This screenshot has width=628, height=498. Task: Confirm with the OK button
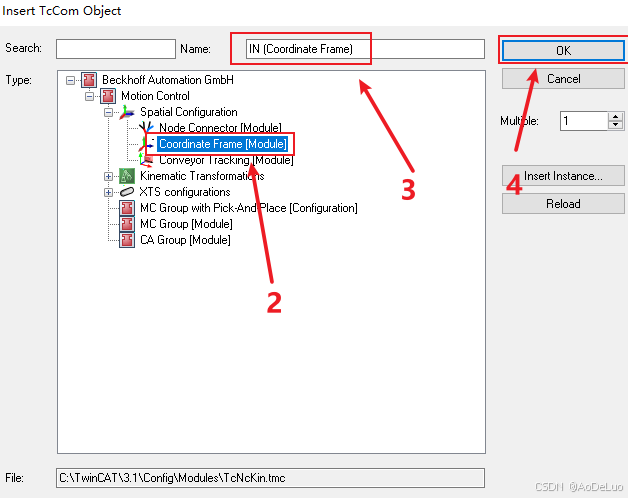pyautogui.click(x=563, y=50)
